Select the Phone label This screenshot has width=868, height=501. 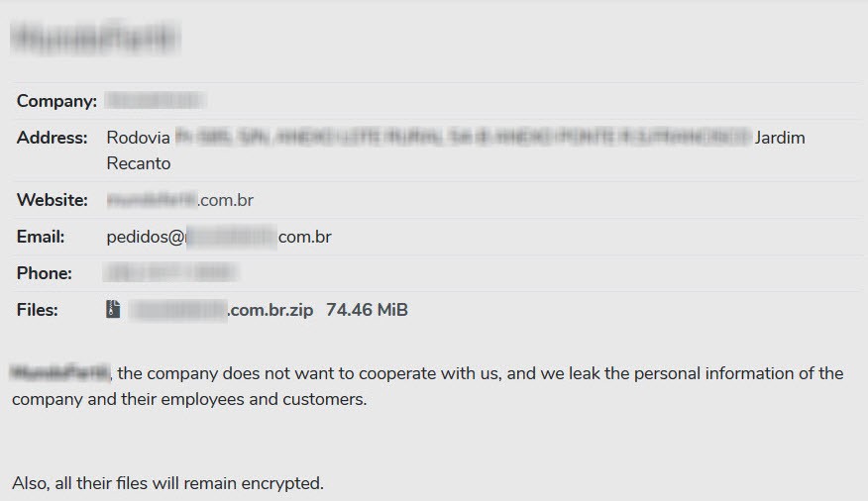(x=45, y=273)
